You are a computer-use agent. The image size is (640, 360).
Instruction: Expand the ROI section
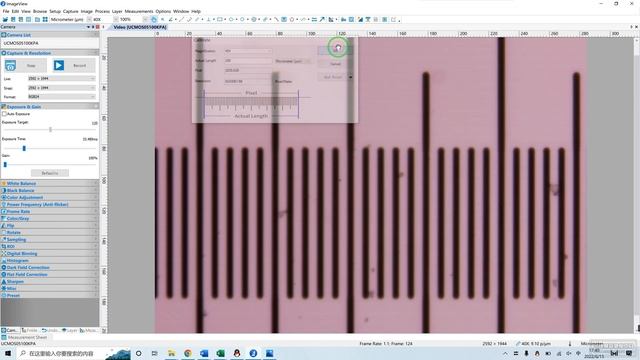point(49,246)
